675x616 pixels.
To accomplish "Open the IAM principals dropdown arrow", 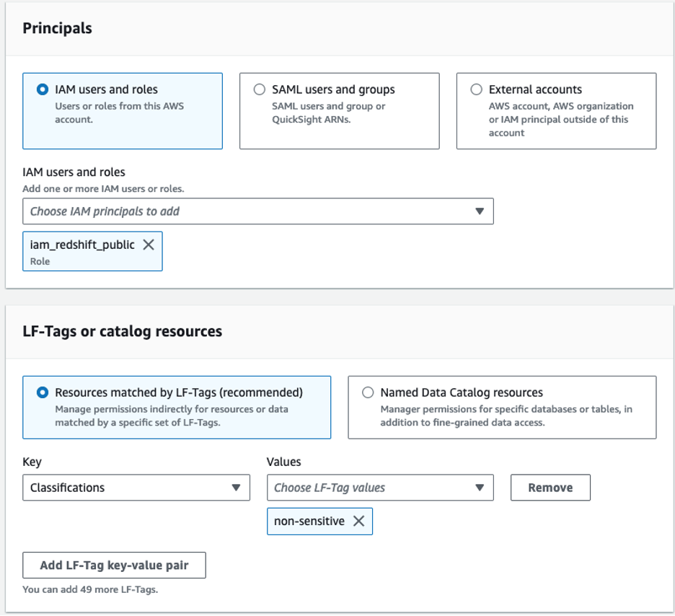I will (480, 211).
